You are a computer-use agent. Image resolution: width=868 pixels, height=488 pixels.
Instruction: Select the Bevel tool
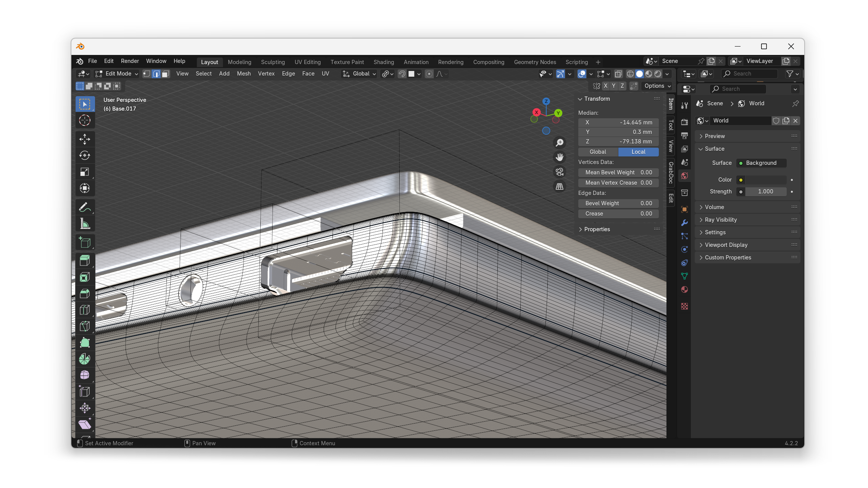85,293
